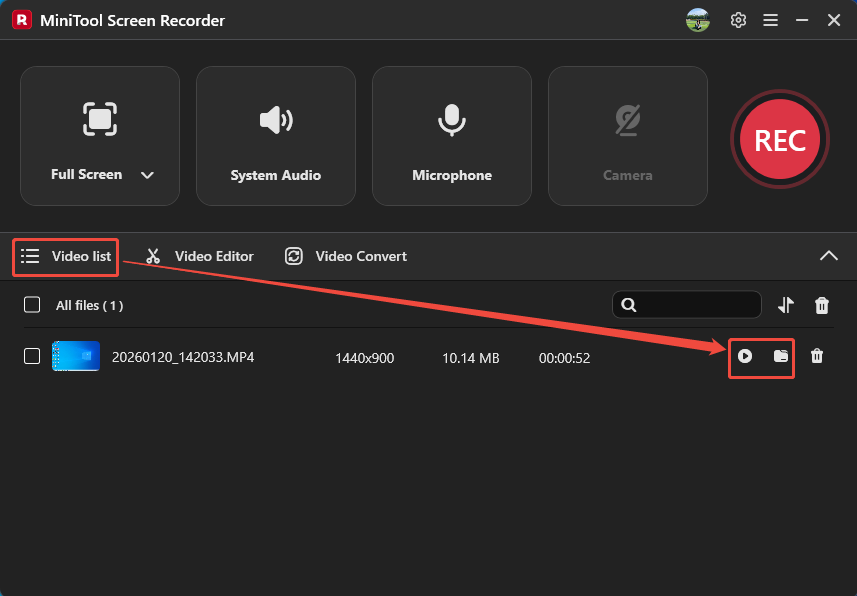The width and height of the screenshot is (857, 596).
Task: Collapse the video list panel chevron
Action: pos(829,256)
